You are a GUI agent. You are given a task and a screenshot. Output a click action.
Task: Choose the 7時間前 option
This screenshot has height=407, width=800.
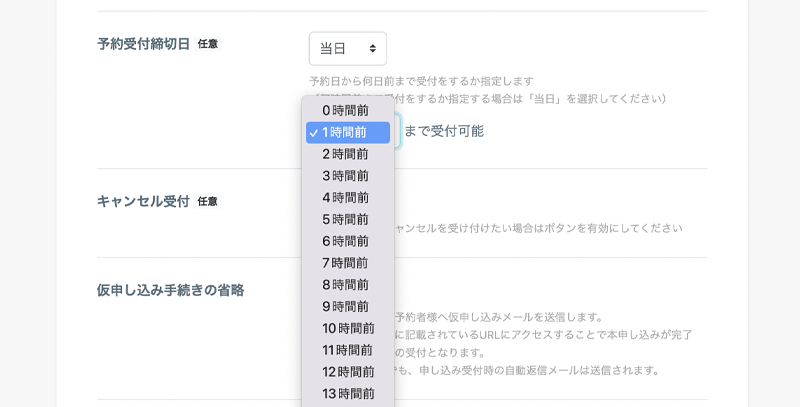pos(346,263)
